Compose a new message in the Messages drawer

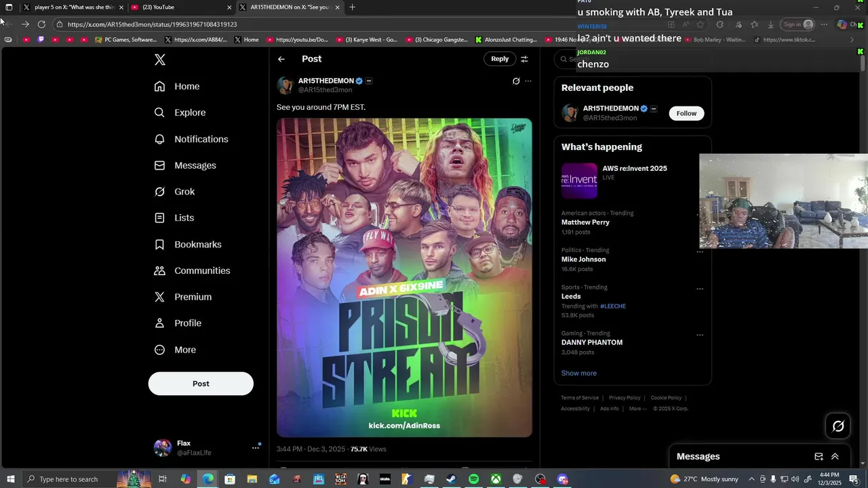(818, 457)
